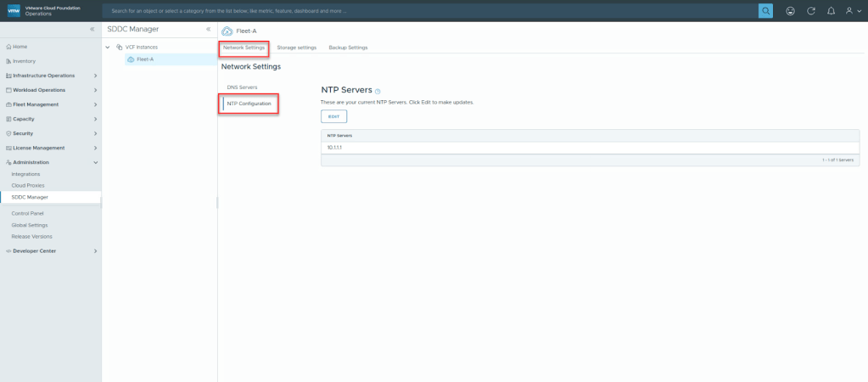Click the Developer Center code icon
The height and width of the screenshot is (382, 868).
point(8,250)
